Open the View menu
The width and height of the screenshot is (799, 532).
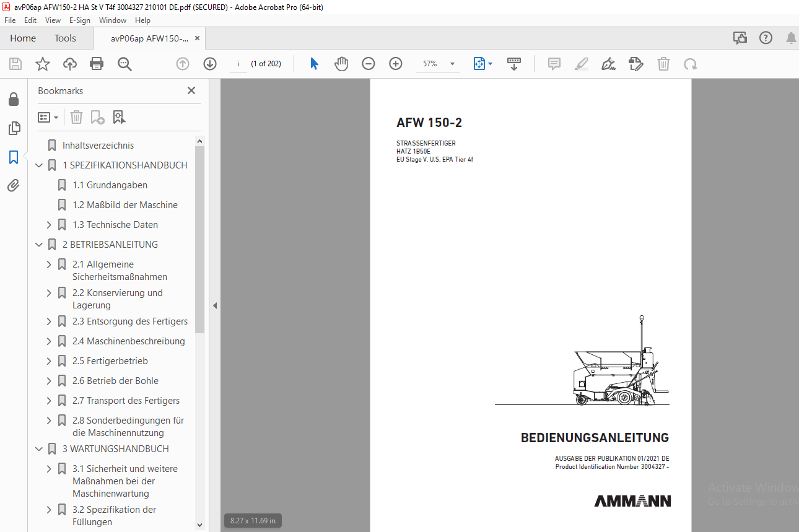click(x=53, y=20)
